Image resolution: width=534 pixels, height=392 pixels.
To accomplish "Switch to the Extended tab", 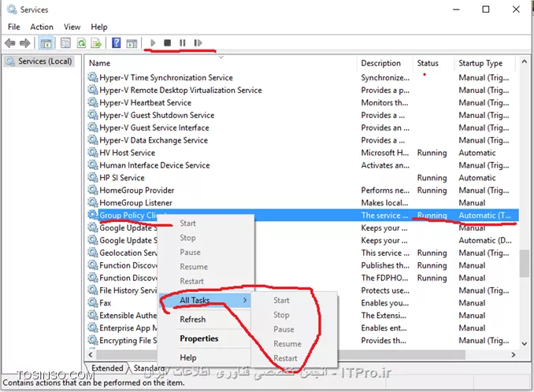I will coord(107,368).
